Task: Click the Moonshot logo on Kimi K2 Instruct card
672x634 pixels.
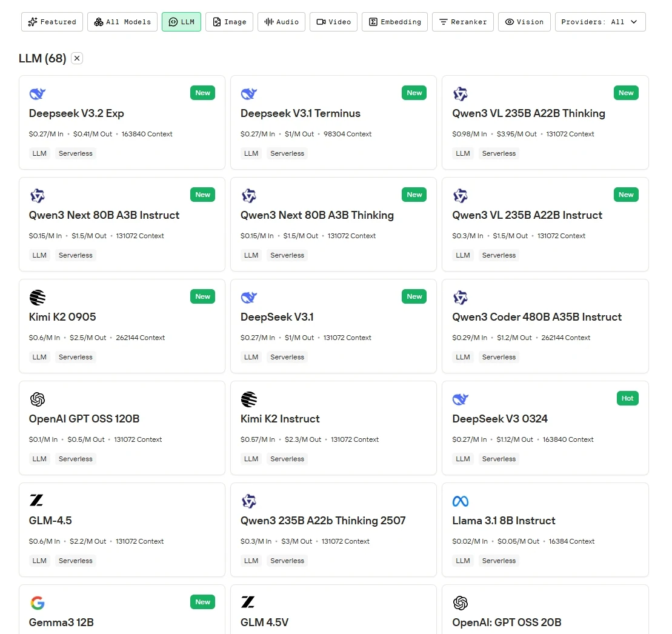Action: pyautogui.click(x=249, y=399)
